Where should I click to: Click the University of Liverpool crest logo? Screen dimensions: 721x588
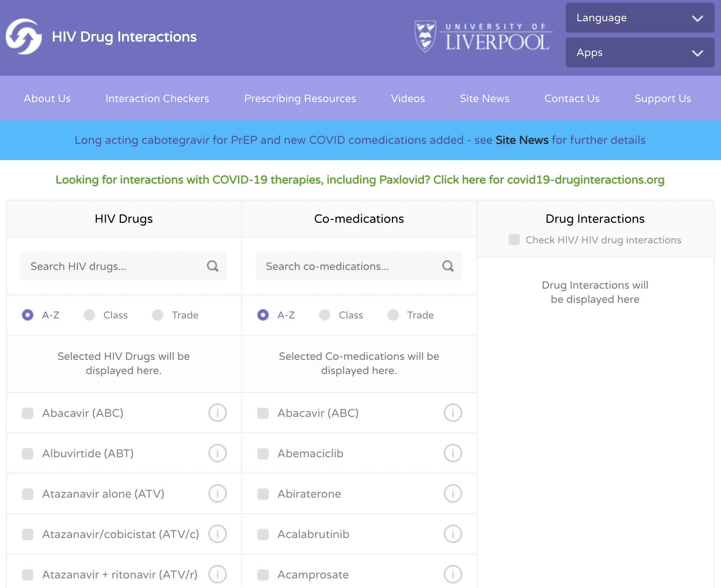(425, 37)
